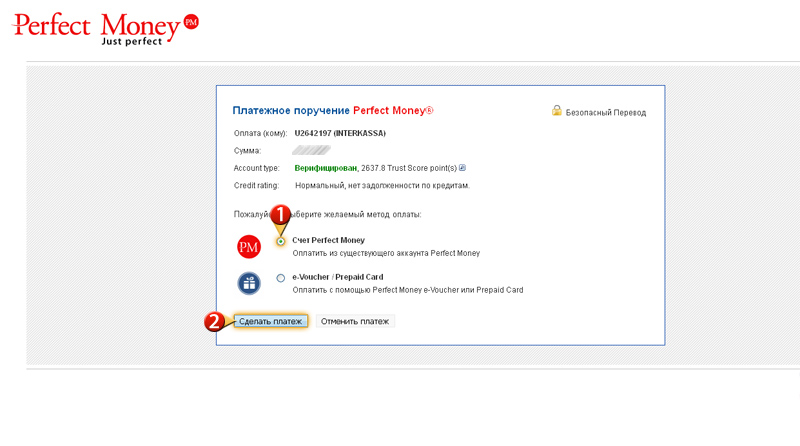
Task: Click the description Оплатить из существующего аккаунта
Action: tap(386, 253)
